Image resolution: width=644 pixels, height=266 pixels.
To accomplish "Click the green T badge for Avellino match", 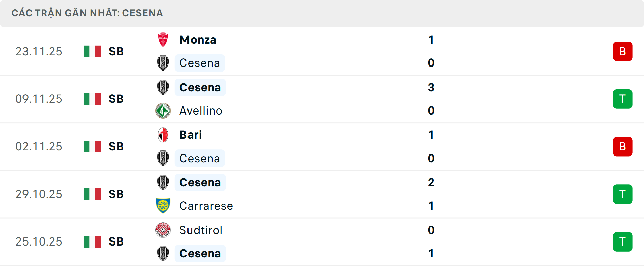I will click(x=623, y=99).
